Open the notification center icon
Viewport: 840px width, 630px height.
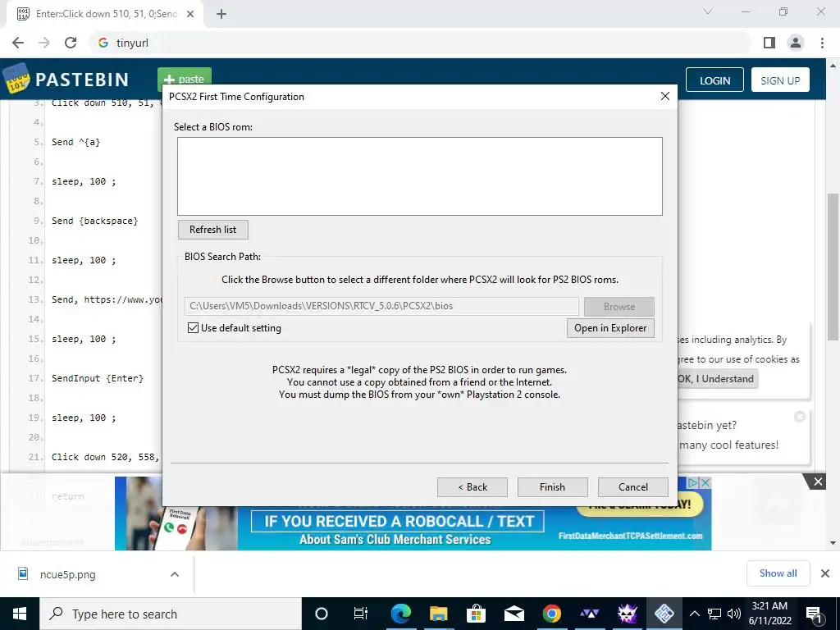(x=814, y=614)
